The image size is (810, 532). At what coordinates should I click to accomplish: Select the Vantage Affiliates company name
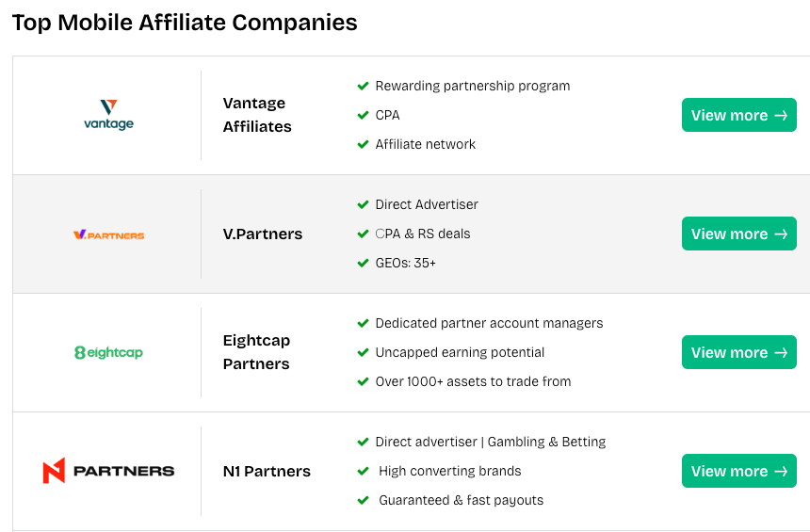257,115
